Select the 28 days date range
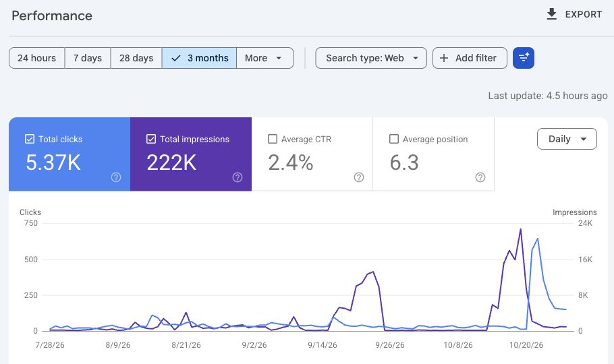Image resolution: width=614 pixels, height=364 pixels. point(136,58)
